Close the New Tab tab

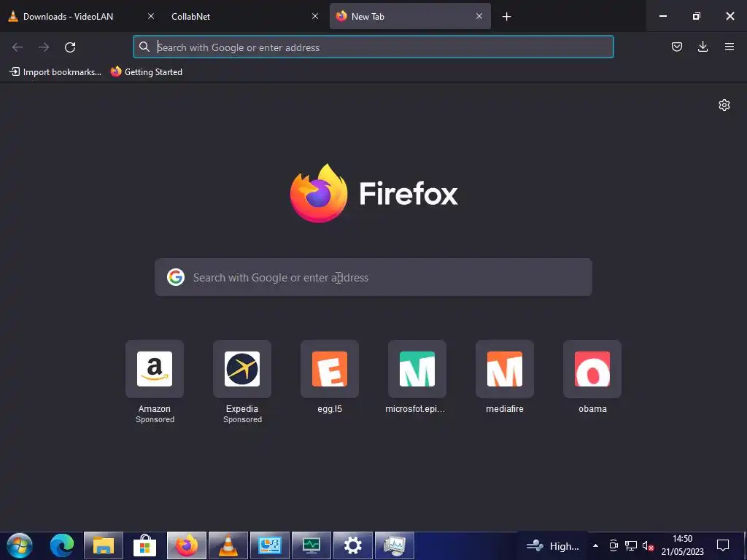(x=479, y=16)
